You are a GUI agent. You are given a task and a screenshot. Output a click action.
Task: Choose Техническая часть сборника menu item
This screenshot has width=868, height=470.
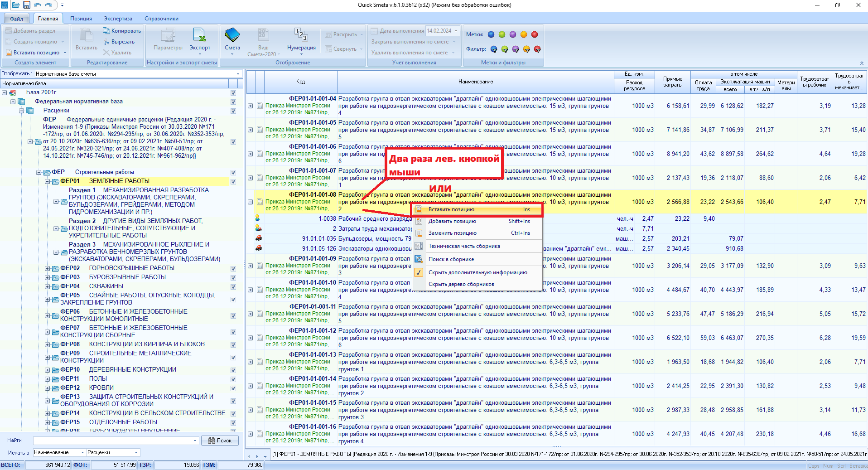[x=477, y=246]
